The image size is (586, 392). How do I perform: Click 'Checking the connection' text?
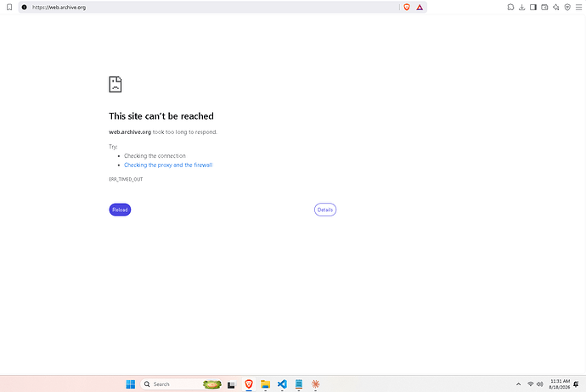coord(155,155)
